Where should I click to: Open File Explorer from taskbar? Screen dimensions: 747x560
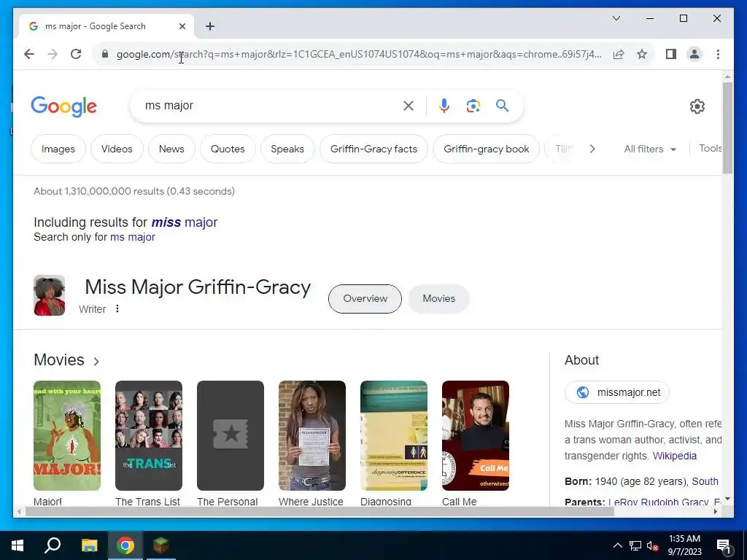(89, 545)
